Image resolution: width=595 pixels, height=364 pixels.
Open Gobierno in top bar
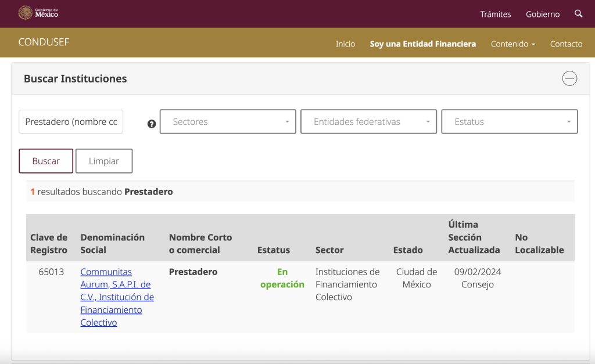(x=543, y=14)
